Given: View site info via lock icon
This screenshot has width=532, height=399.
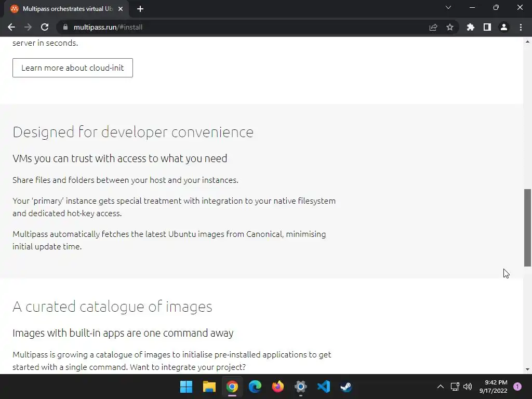Looking at the screenshot, I should coord(65,27).
